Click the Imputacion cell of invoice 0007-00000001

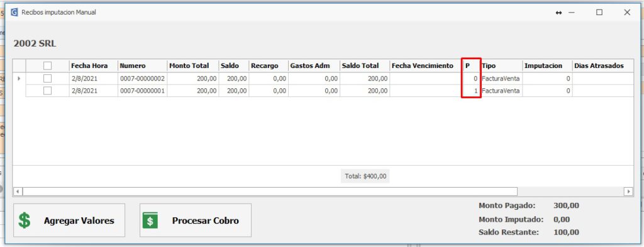click(548, 91)
